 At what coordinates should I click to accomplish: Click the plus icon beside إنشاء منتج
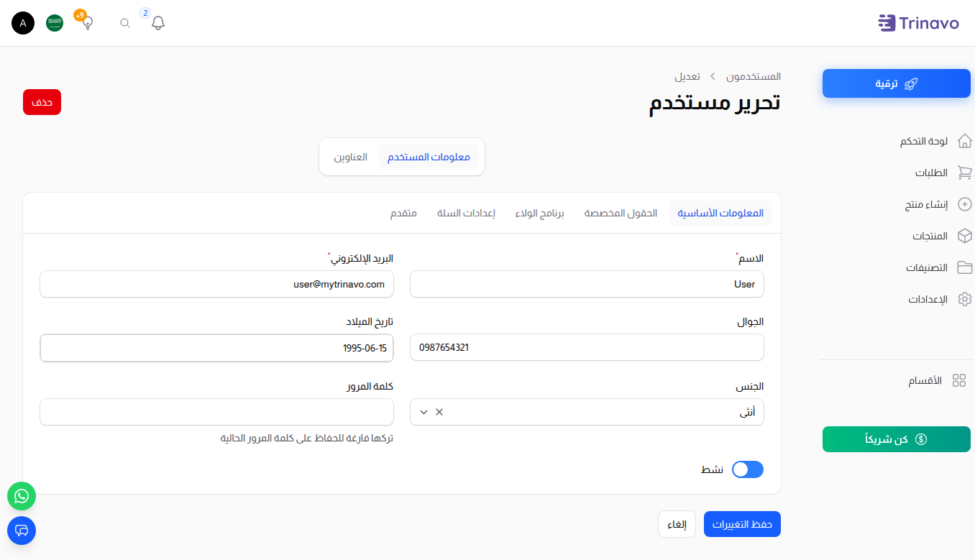tap(965, 204)
